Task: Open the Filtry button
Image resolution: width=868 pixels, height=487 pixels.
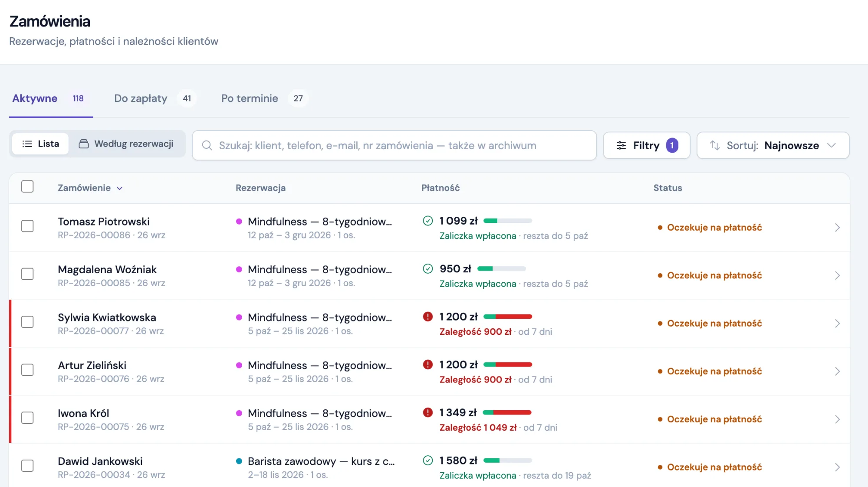Action: point(647,145)
